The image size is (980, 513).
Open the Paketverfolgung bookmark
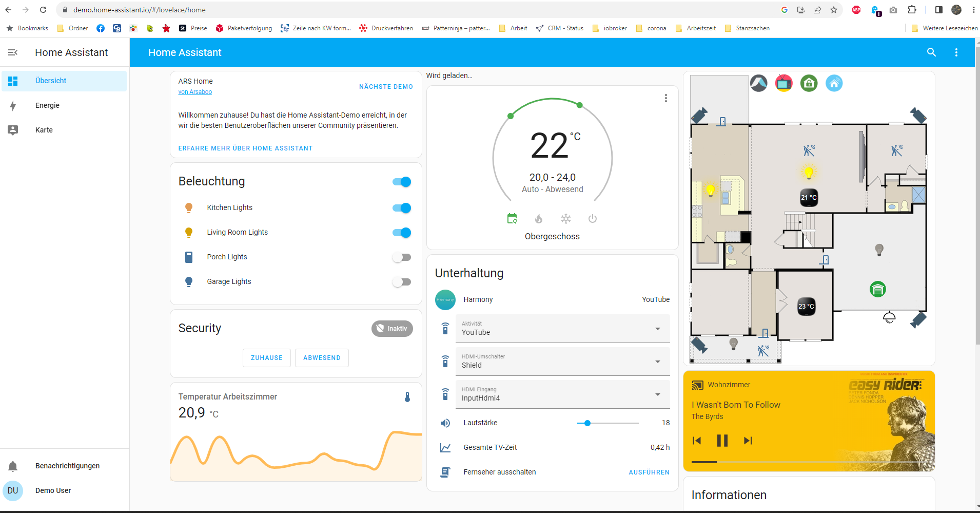click(244, 28)
